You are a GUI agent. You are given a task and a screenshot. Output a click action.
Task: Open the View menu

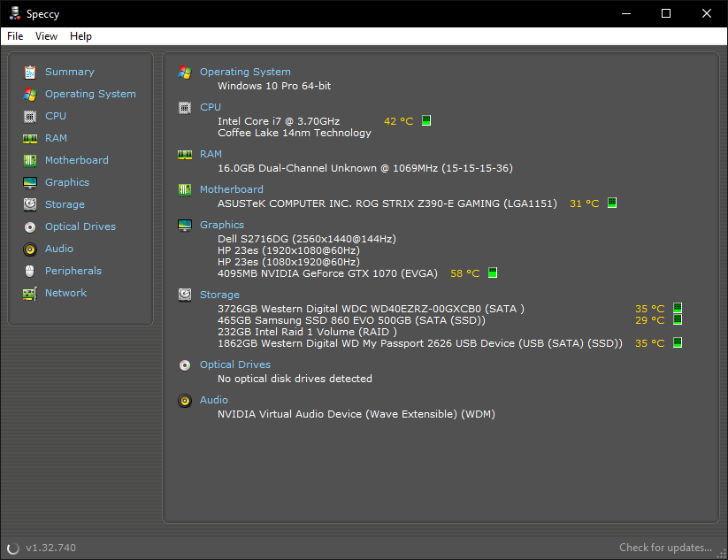click(46, 36)
